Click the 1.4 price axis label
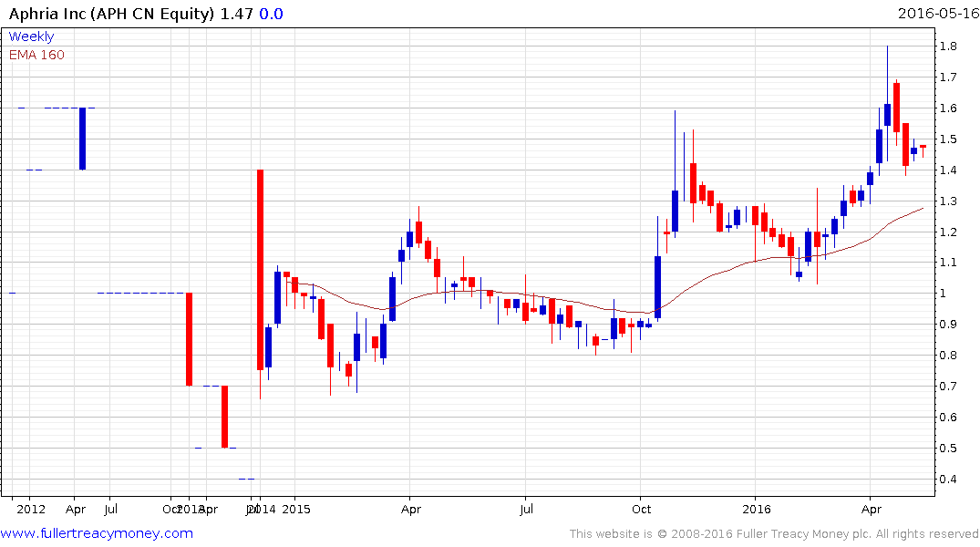The image size is (980, 547). pos(948,170)
